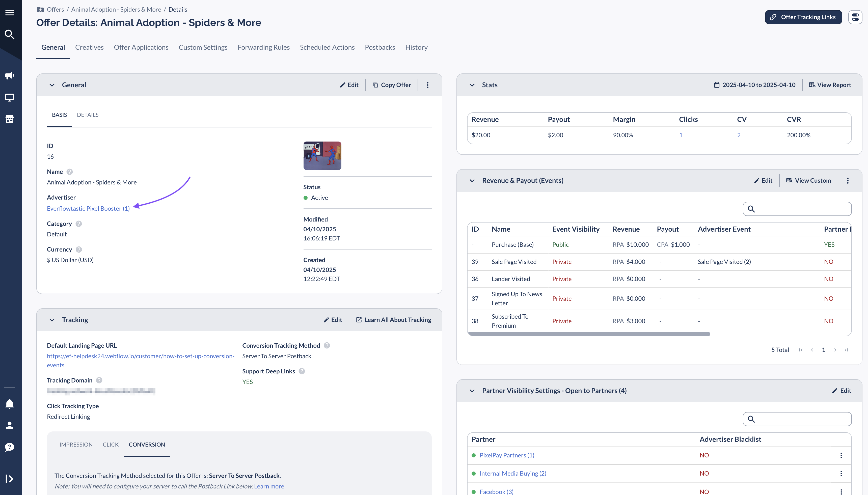Click the horizontal scrollbar under events table
The width and height of the screenshot is (868, 495).
pos(589,334)
